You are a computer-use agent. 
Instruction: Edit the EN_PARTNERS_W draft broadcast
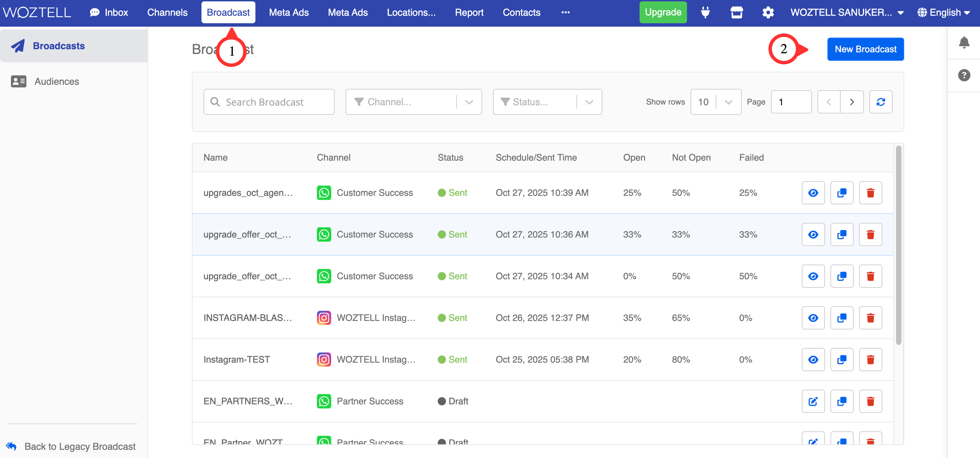pyautogui.click(x=813, y=401)
